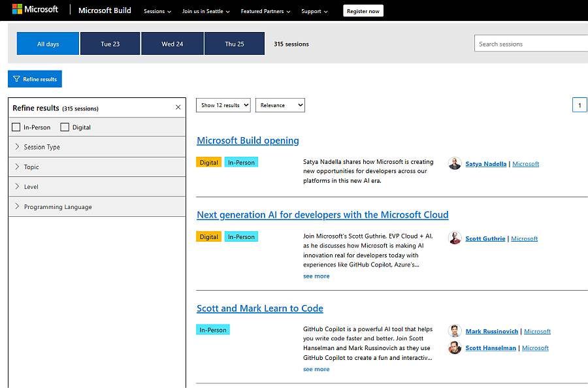
Task: Click Microsoft link beside Scott Guthrie
Action: point(524,238)
